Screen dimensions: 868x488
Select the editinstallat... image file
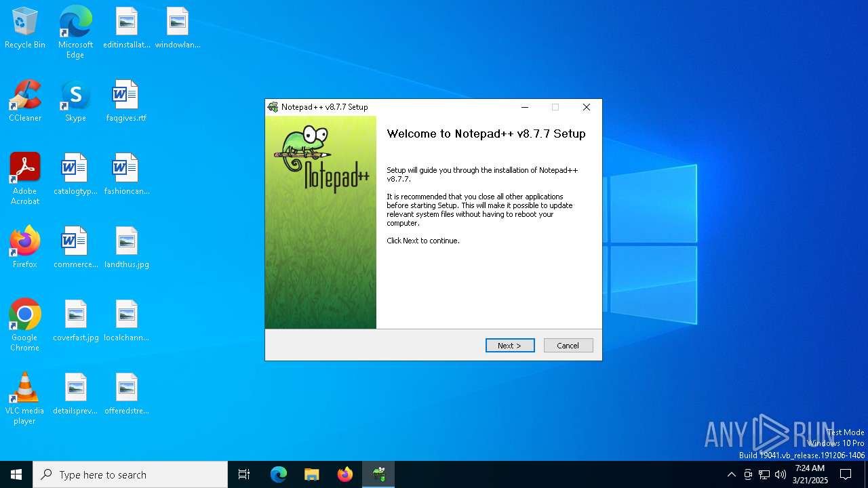coord(127,28)
